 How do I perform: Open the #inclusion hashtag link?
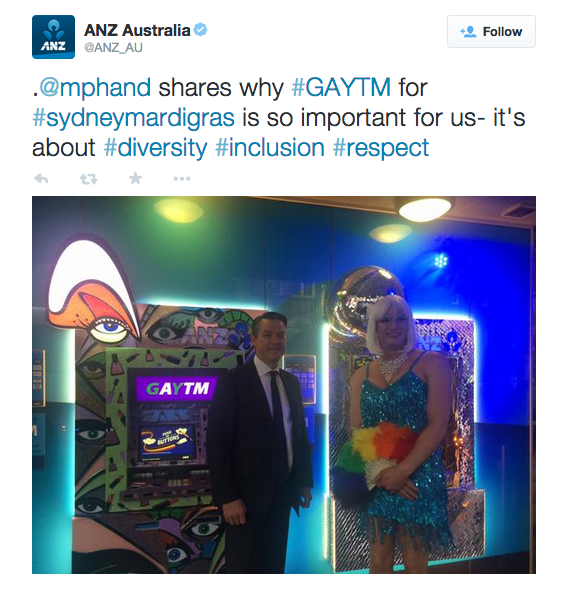pyautogui.click(x=270, y=148)
